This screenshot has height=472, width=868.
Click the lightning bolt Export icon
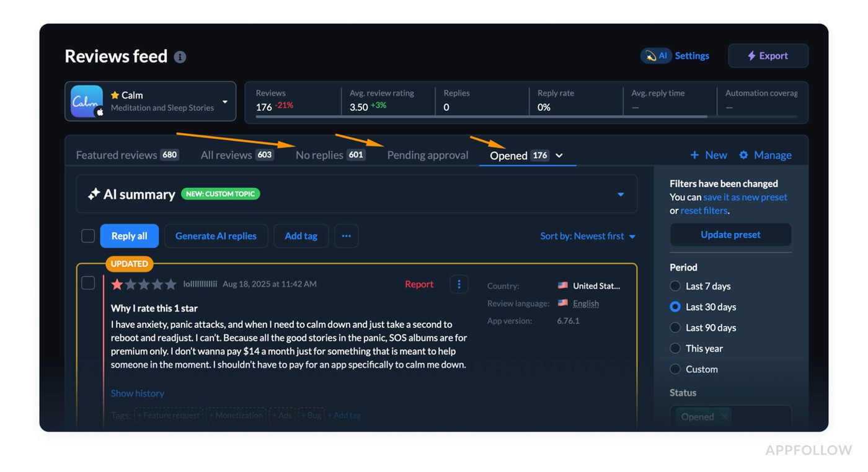[x=753, y=55]
